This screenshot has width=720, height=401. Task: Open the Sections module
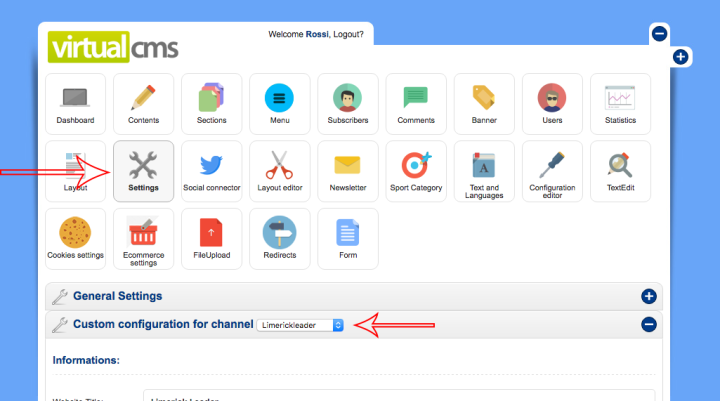(211, 104)
